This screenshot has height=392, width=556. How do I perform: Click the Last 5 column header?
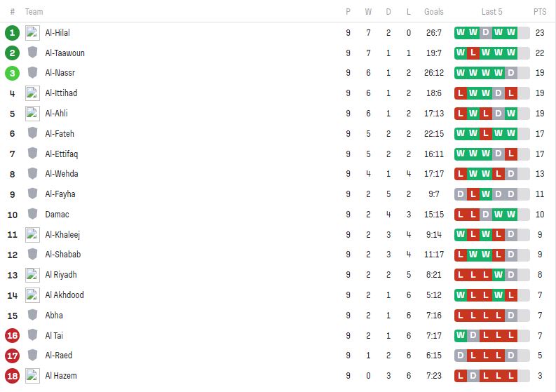tap(491, 12)
